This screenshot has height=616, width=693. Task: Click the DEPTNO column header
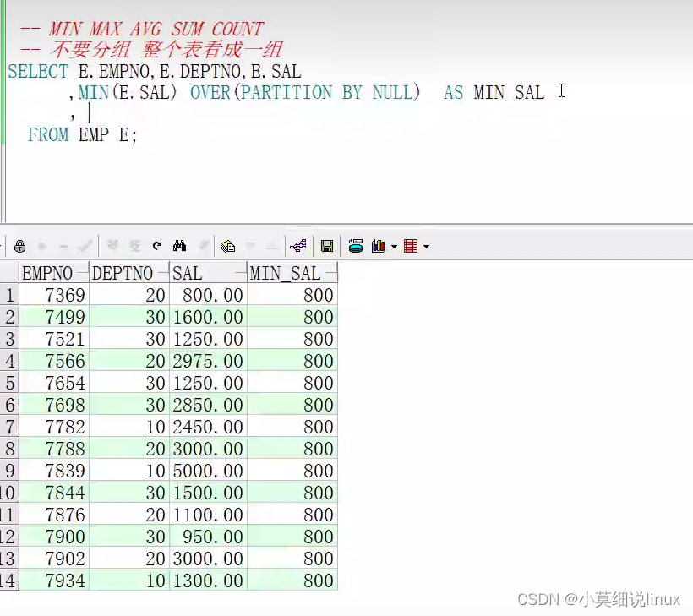[x=129, y=273]
